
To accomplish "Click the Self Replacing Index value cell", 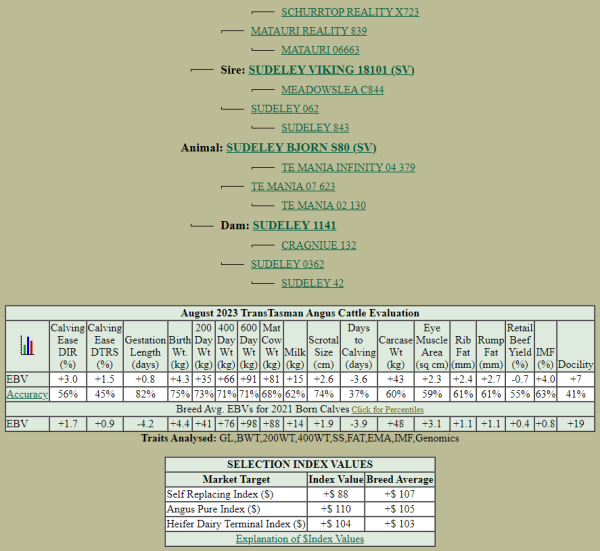I will click(335, 495).
